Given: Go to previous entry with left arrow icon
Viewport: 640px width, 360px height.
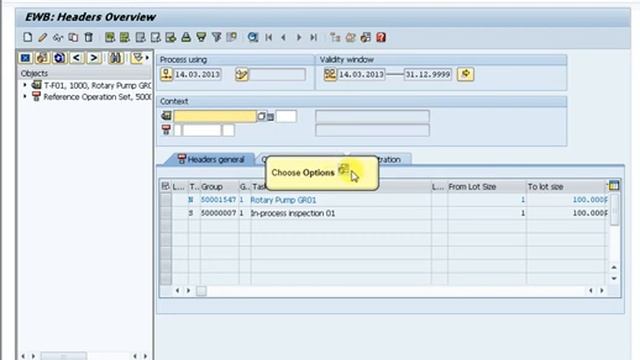Looking at the screenshot, I should point(284,38).
